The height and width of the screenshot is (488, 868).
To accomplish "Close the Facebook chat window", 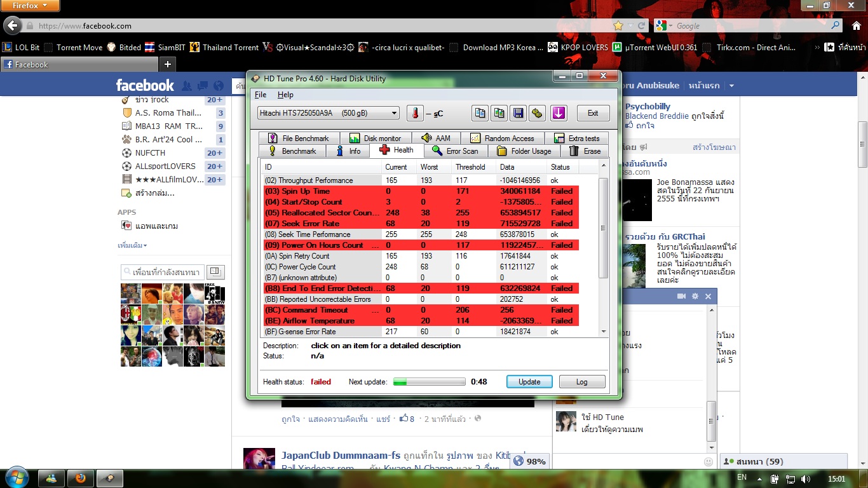I will (x=709, y=296).
